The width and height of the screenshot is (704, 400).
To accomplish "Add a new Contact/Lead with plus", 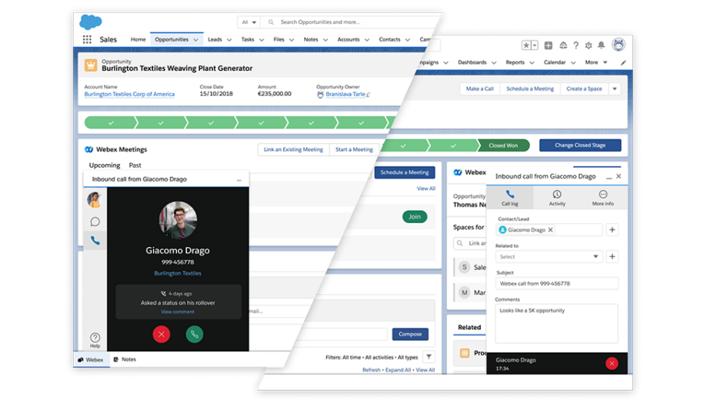I will click(612, 230).
